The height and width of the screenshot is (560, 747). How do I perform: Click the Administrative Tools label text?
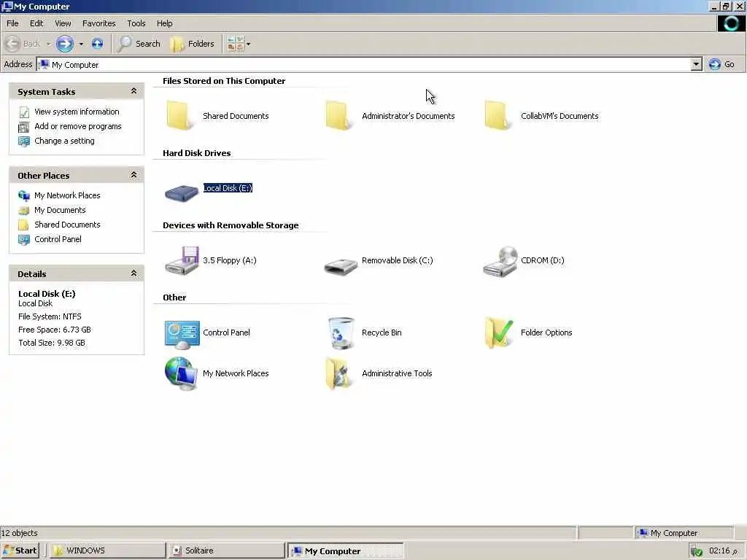pos(397,373)
